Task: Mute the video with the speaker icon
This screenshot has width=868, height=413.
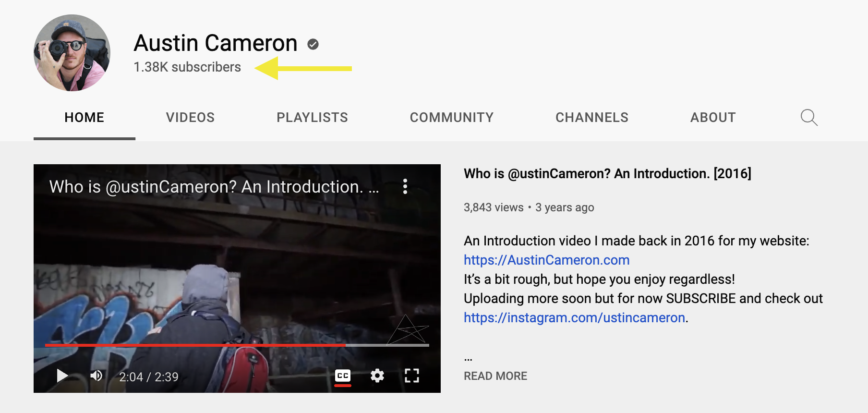Action: coord(96,376)
